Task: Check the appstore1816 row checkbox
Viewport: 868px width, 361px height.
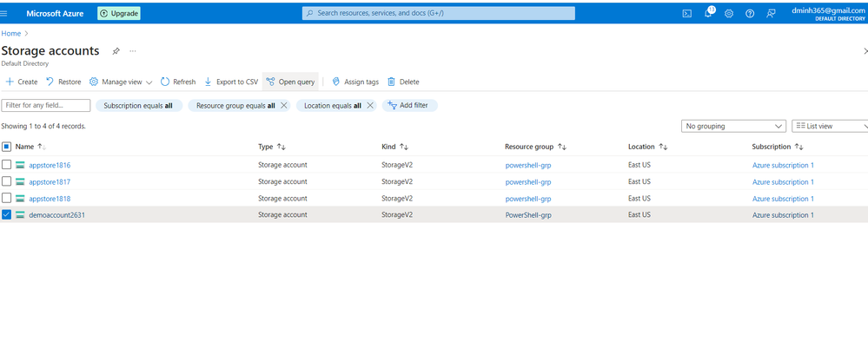Action: pyautogui.click(x=7, y=165)
